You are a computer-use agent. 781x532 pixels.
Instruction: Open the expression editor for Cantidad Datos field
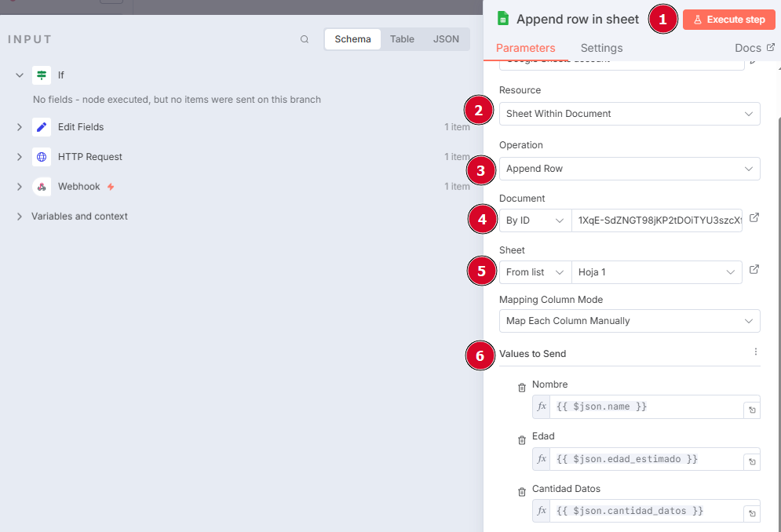point(752,514)
